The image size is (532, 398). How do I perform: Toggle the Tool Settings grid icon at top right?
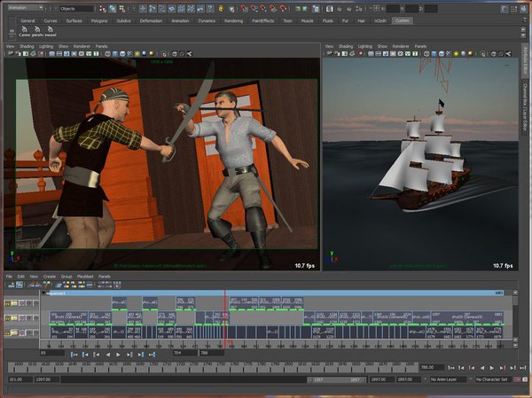514,9
